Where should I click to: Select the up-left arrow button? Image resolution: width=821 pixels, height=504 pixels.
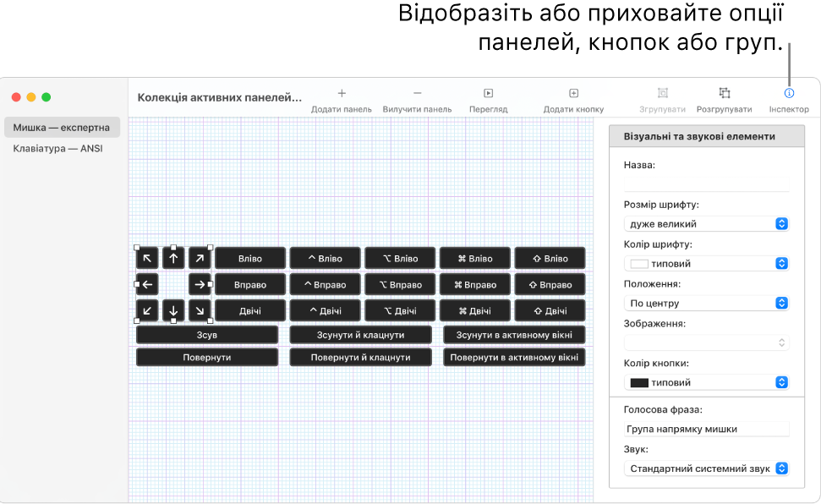tap(147, 258)
